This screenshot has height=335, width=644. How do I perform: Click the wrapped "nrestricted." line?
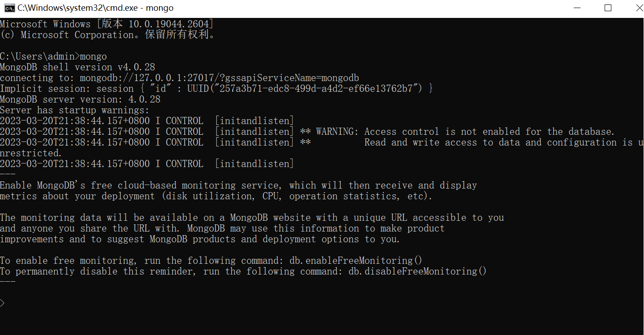click(31, 153)
